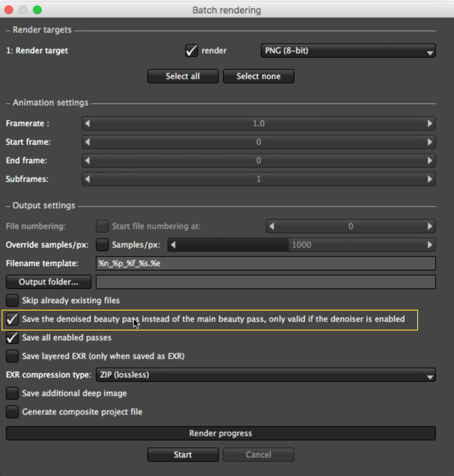Decrease End frame with the left arrow
This screenshot has width=454, height=476.
(87, 160)
